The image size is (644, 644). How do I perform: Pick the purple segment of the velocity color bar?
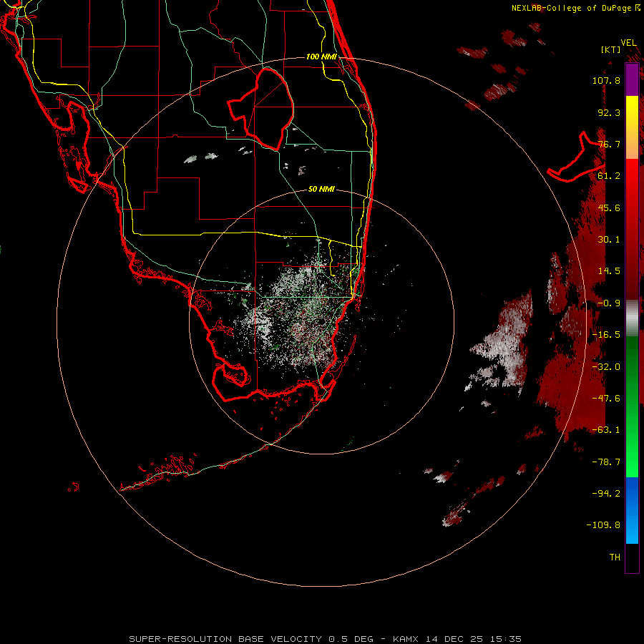[x=632, y=79]
